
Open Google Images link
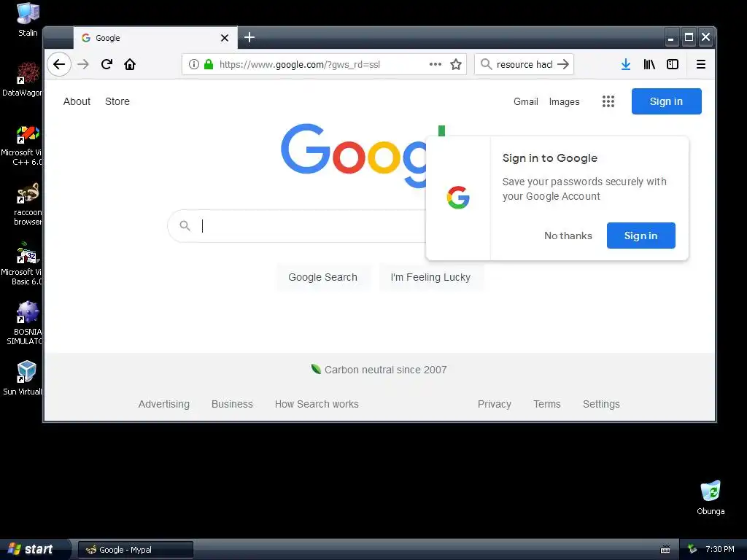564,101
